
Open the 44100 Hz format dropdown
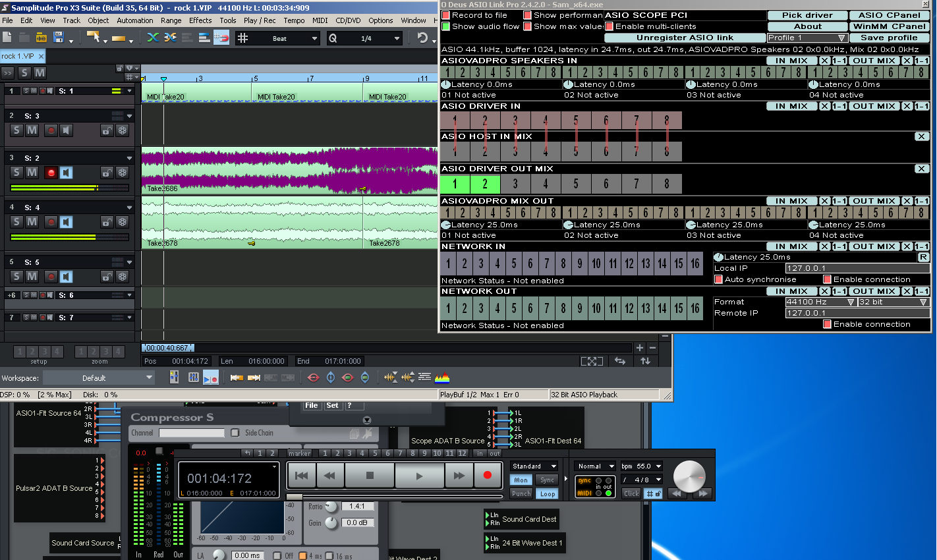point(820,302)
